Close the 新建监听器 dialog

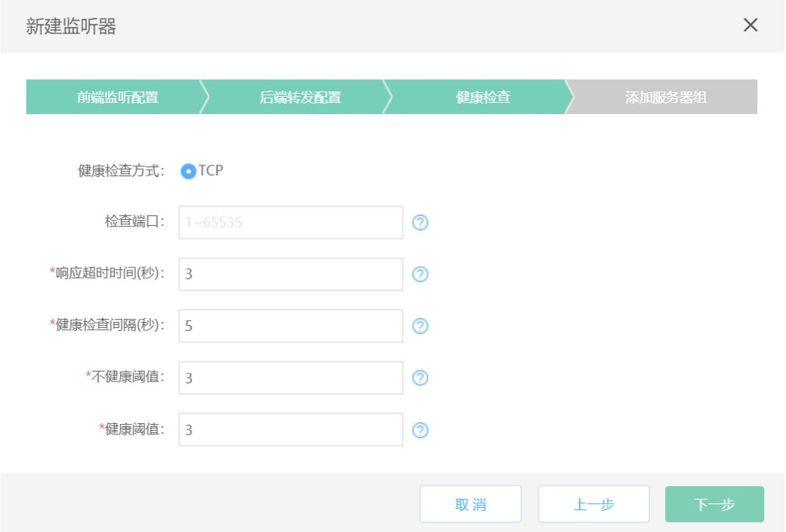tap(750, 25)
